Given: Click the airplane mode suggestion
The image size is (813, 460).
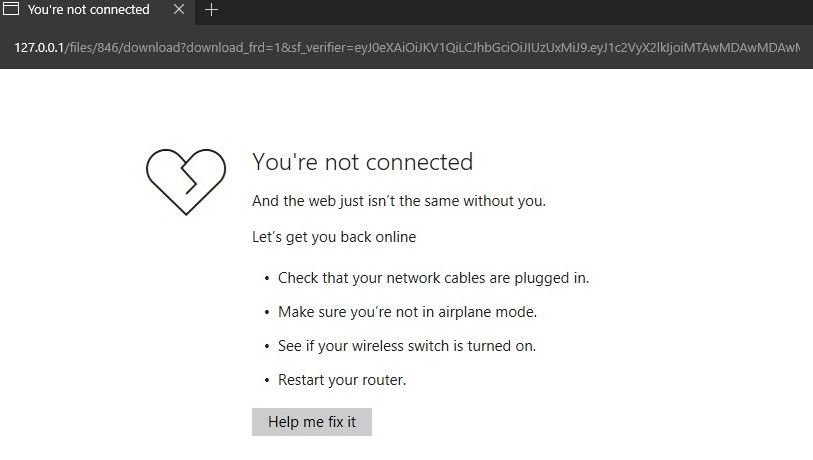Looking at the screenshot, I should pos(407,312).
